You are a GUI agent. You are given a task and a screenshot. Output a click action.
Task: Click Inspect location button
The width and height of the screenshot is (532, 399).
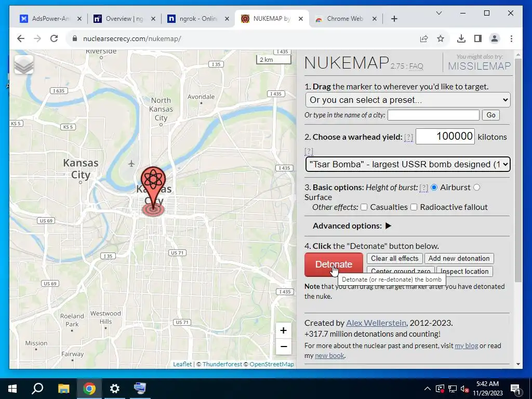click(464, 271)
